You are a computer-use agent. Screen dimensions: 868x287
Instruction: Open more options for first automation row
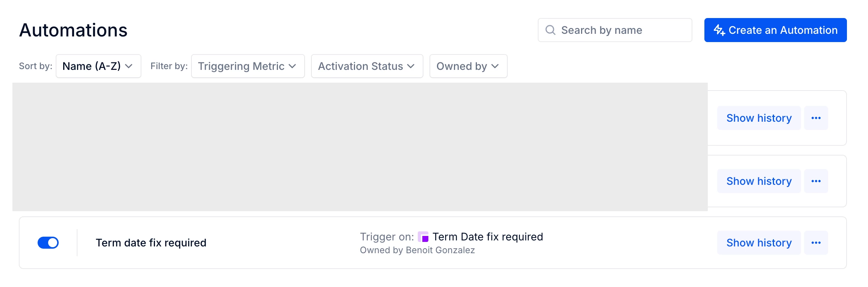[816, 118]
